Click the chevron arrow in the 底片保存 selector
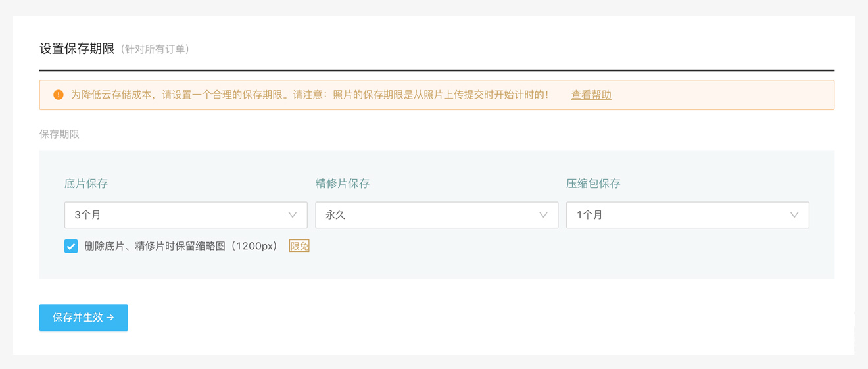 [293, 215]
